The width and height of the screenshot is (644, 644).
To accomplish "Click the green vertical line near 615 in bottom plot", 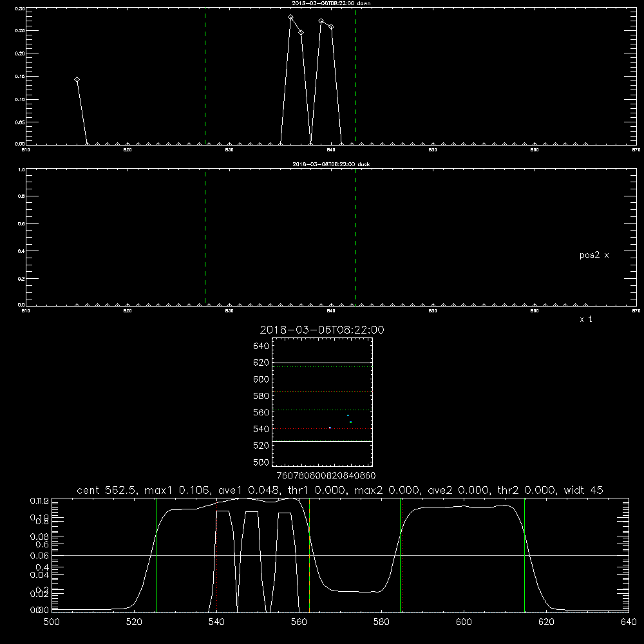I will pyautogui.click(x=524, y=555).
